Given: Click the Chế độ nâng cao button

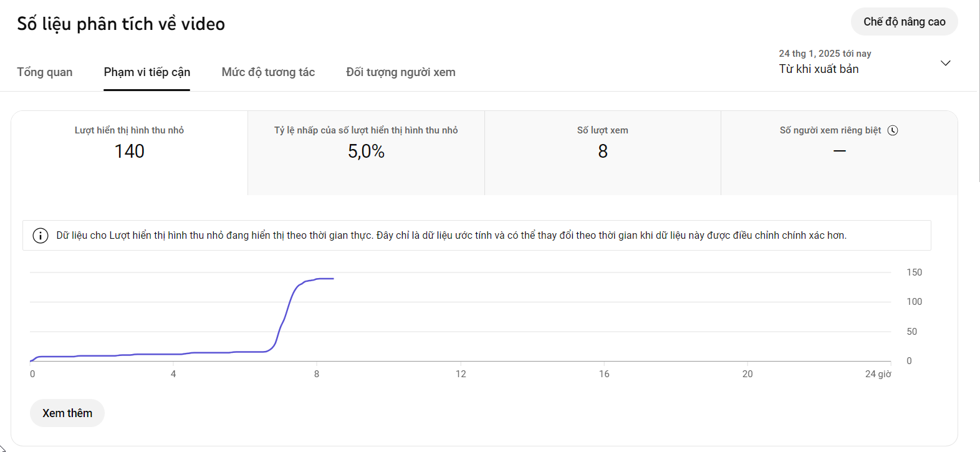Looking at the screenshot, I should [x=904, y=22].
